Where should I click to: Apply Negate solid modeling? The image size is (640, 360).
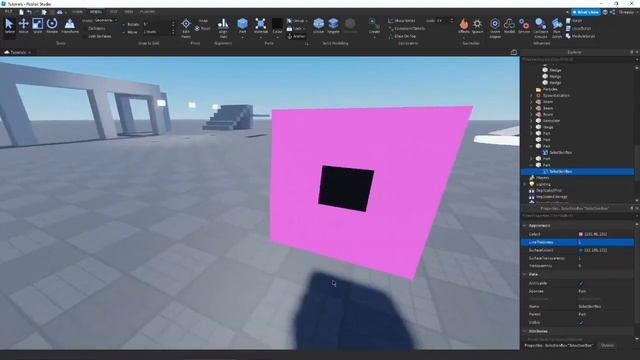(x=333, y=26)
